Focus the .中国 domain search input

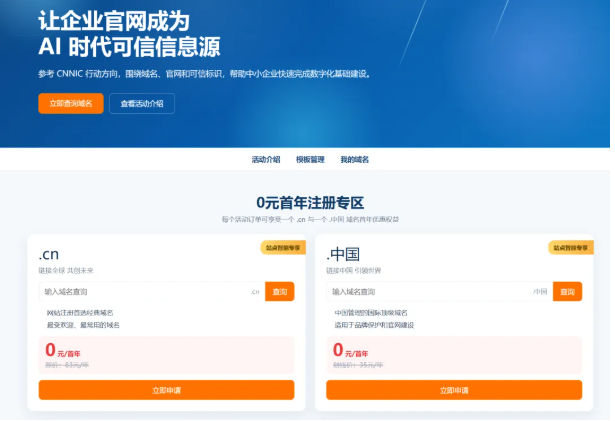point(439,292)
